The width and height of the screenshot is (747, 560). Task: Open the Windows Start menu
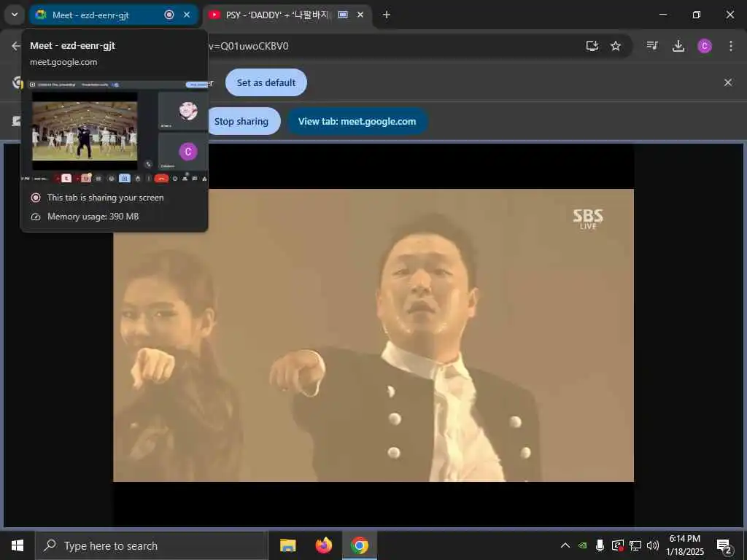[18, 545]
